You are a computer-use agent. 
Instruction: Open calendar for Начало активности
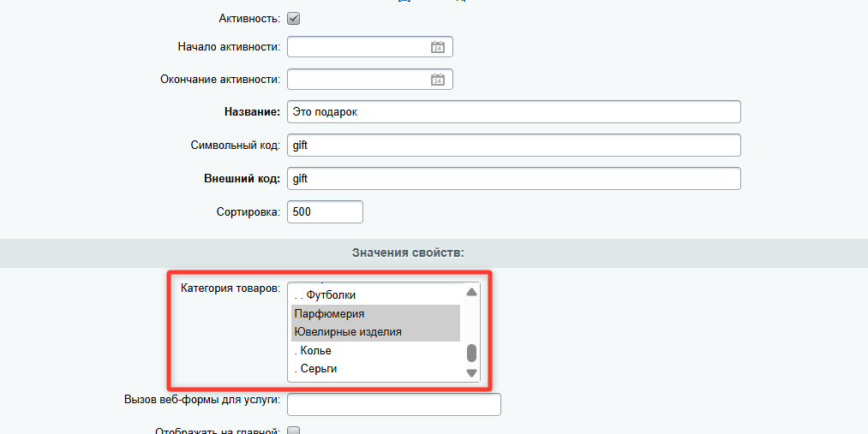[x=437, y=47]
